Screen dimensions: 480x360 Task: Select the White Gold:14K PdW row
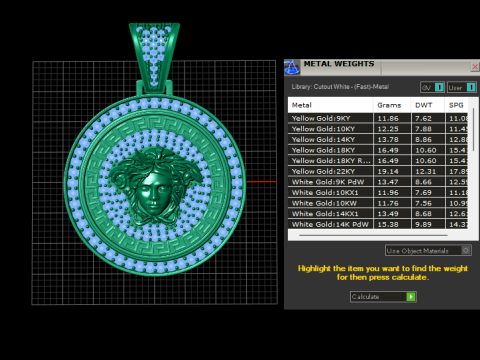click(378, 224)
